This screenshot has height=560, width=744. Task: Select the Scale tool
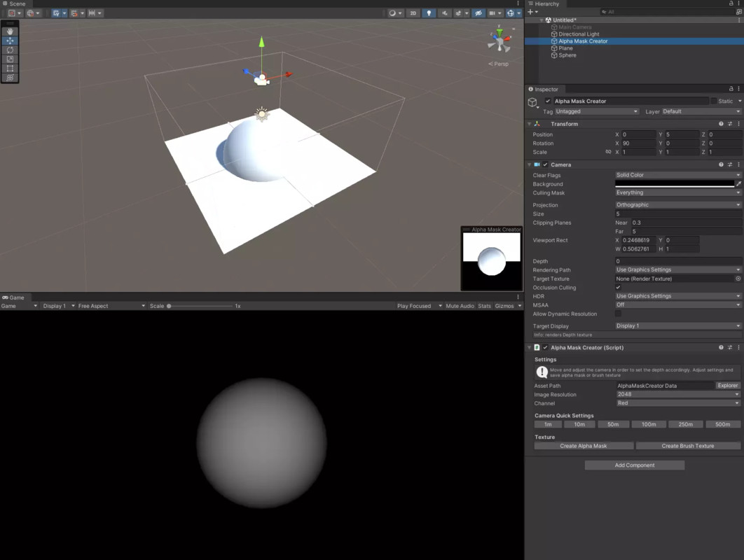pyautogui.click(x=10, y=59)
